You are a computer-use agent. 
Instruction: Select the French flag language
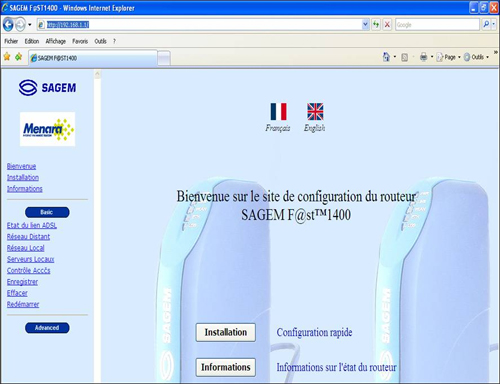click(x=278, y=111)
